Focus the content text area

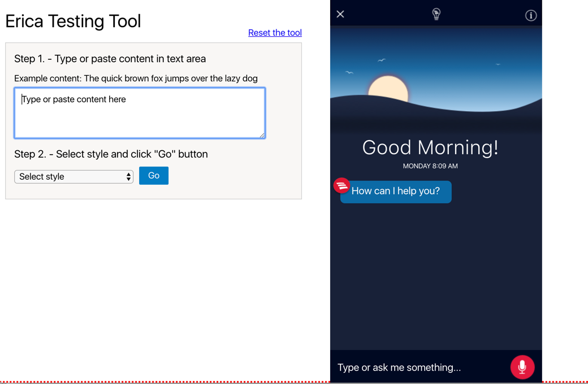click(x=140, y=113)
